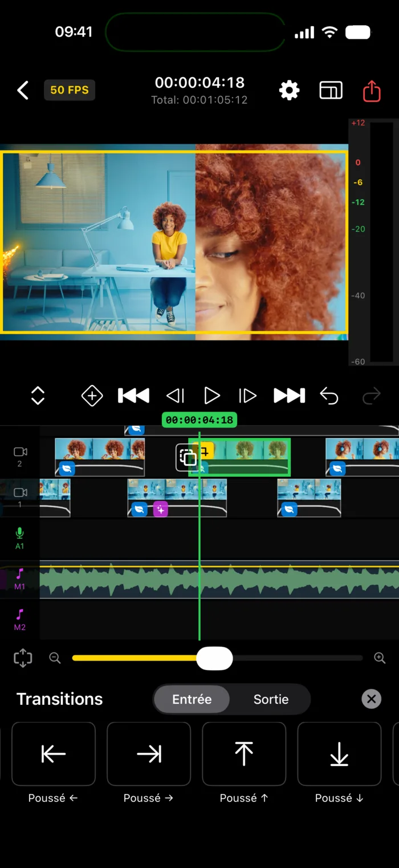Image resolution: width=399 pixels, height=868 pixels.
Task: Select video track 1 header
Action: (20, 498)
